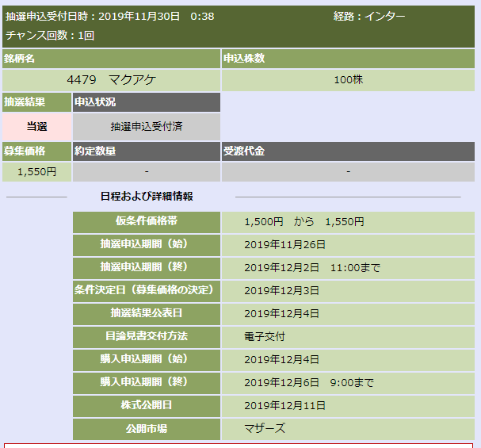Click the 条件決定日（募集価格の決定） label
Image resolution: width=481 pixels, height=448 pixels.
[147, 291]
